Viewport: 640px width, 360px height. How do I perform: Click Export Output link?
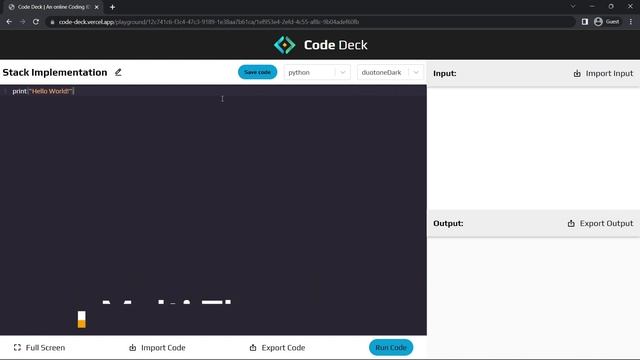pos(600,223)
